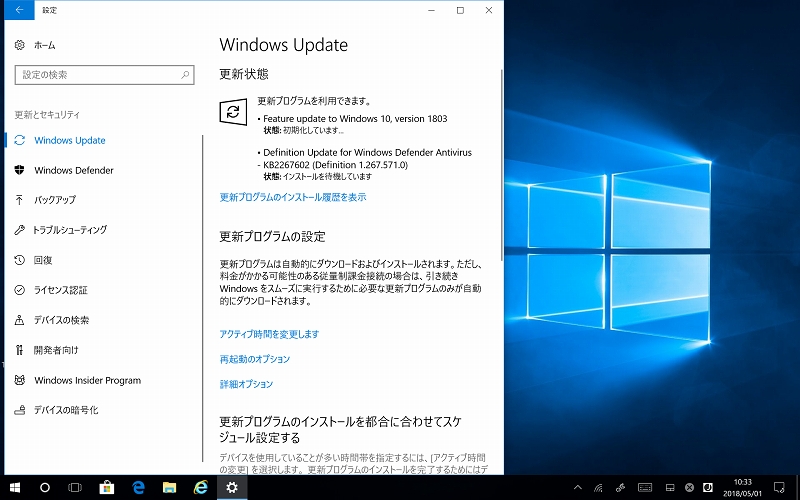Open 更新プログラムのインストール履歴を表示 link

(x=293, y=197)
